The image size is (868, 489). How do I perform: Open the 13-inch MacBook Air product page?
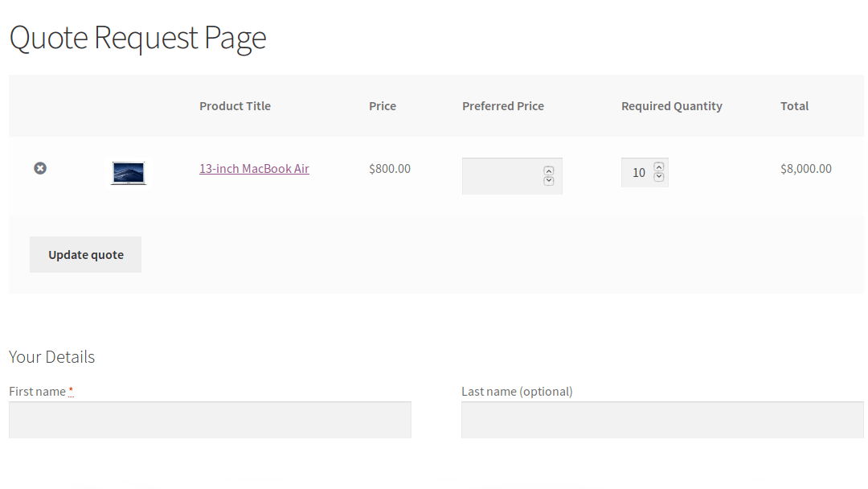254,168
